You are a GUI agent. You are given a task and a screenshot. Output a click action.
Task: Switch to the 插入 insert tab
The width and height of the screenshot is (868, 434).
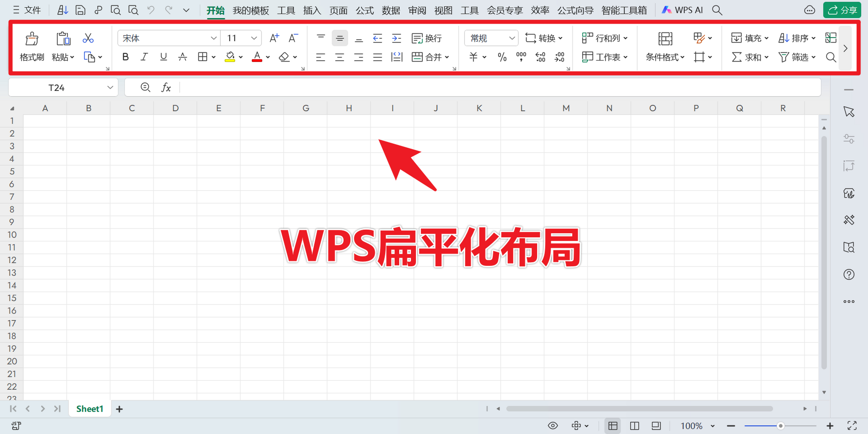click(x=312, y=11)
